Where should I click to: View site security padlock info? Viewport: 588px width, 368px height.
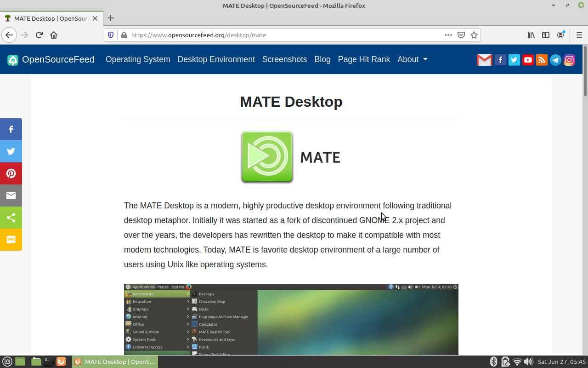coord(124,35)
